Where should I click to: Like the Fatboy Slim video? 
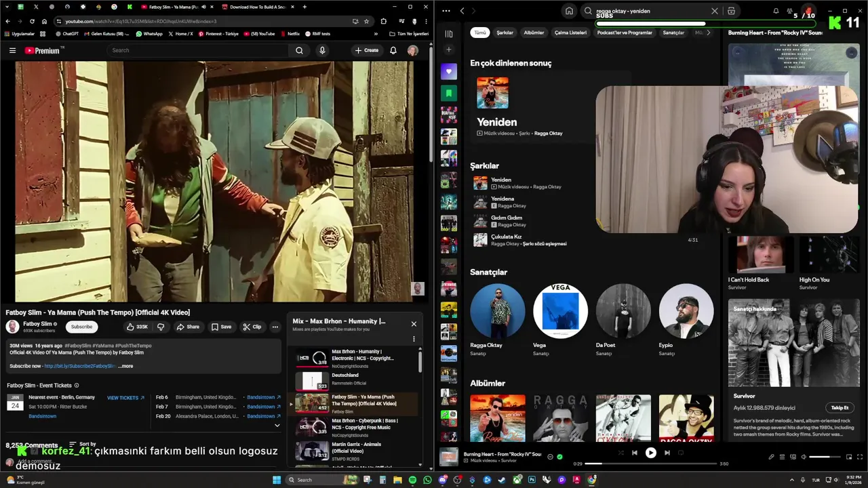(136, 327)
